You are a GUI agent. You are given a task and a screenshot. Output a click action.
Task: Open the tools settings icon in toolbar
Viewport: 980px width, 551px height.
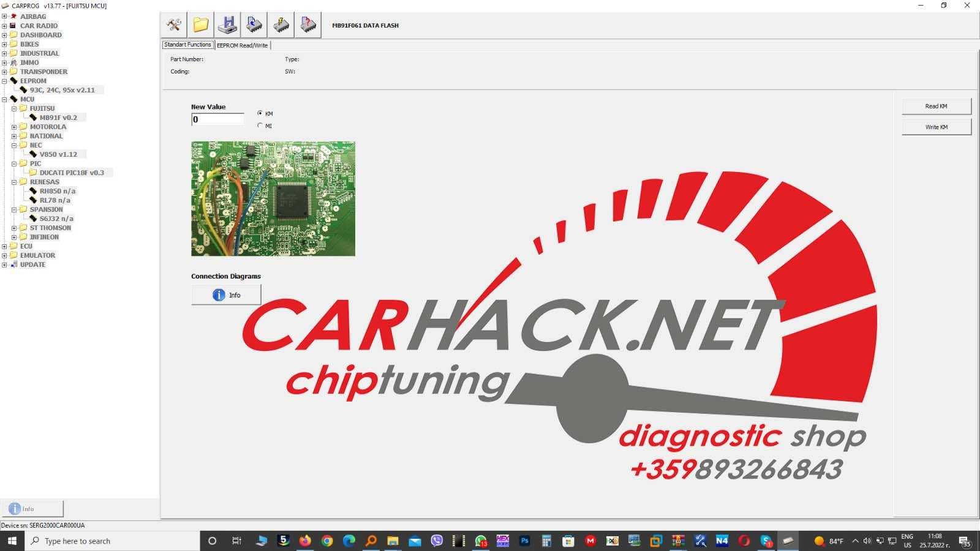coord(174,25)
